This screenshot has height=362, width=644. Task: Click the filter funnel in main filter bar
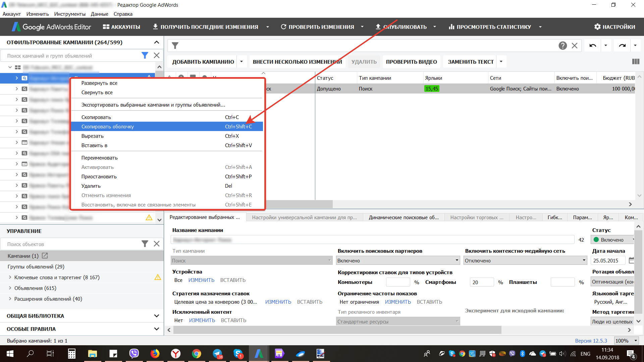tap(175, 46)
